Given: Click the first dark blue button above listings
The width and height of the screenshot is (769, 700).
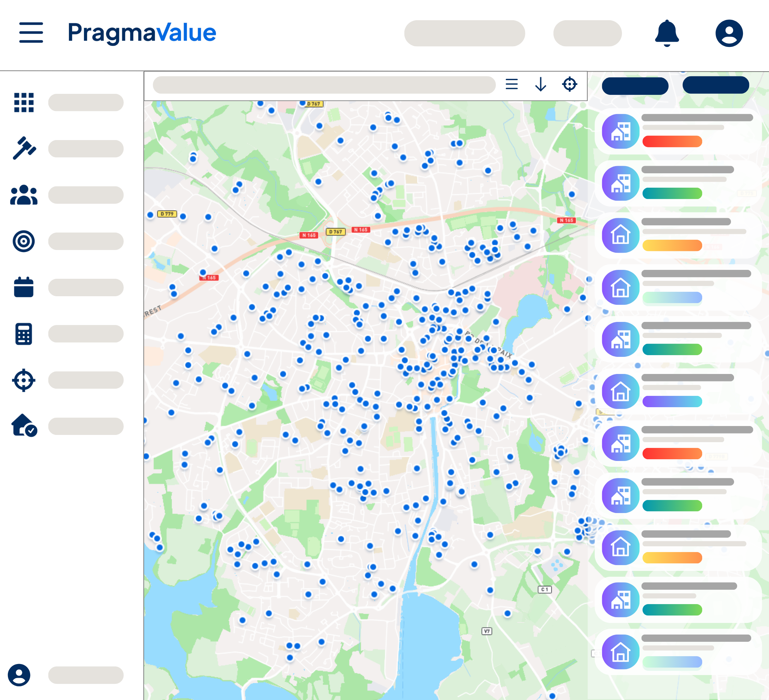Looking at the screenshot, I should [635, 86].
